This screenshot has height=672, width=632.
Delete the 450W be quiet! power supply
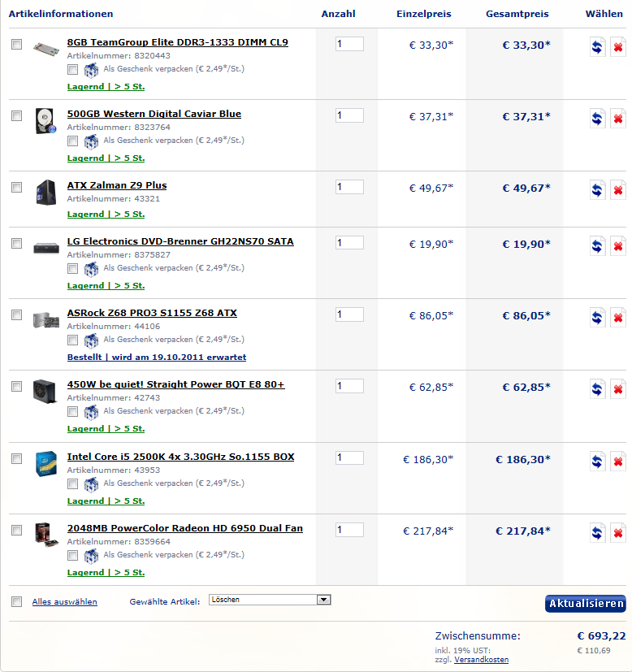coord(618,389)
